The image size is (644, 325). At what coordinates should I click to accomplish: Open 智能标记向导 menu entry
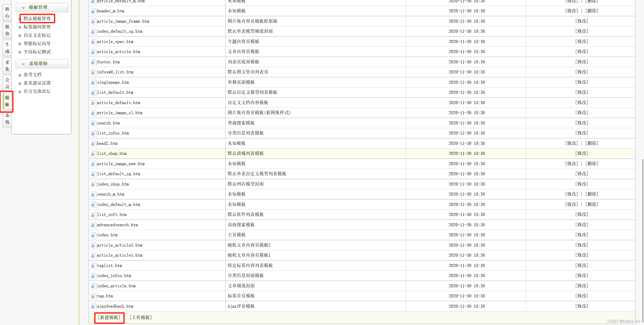pos(37,43)
